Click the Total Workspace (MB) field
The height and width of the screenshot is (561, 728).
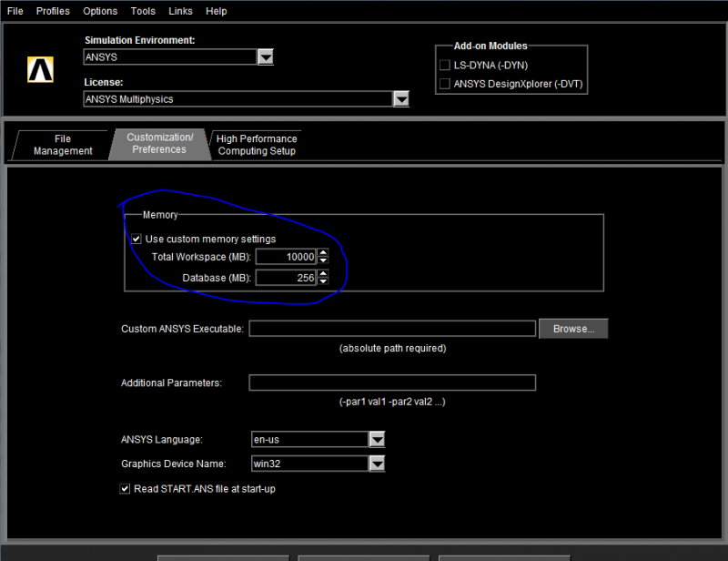tap(286, 257)
